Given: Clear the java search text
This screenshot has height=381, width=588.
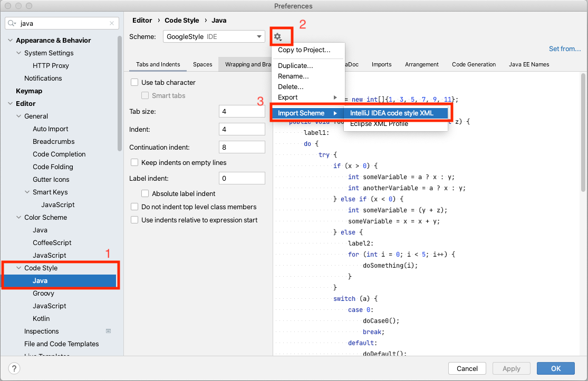Looking at the screenshot, I should click(112, 23).
